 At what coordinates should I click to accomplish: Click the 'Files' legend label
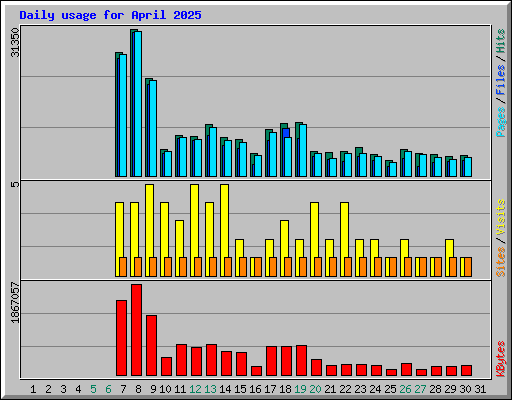pyautogui.click(x=500, y=80)
